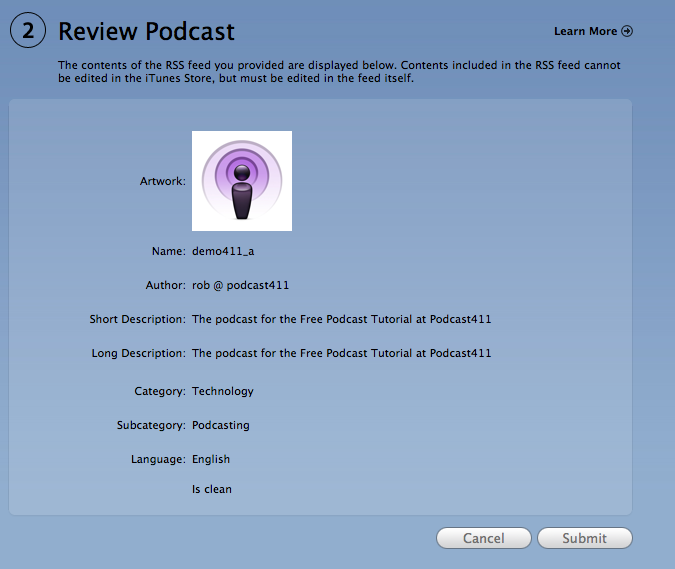Viewport: 675px width, 569px height.
Task: Click the Submit button
Action: click(x=585, y=538)
